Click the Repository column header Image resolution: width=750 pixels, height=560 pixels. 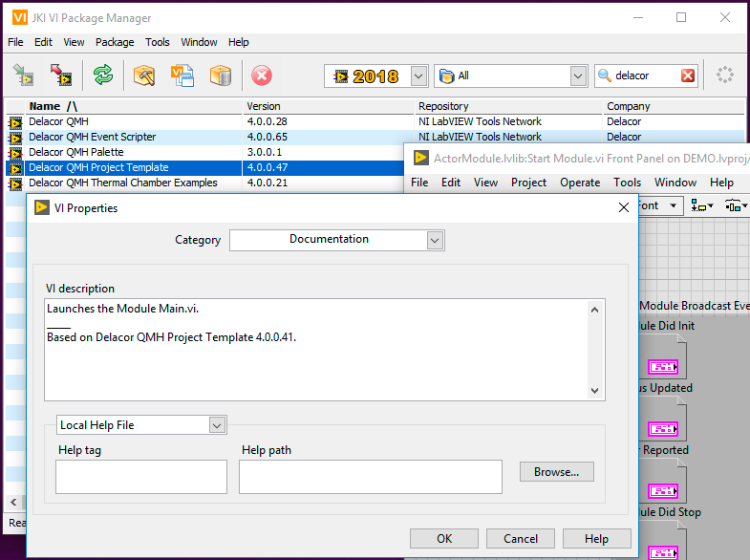click(x=509, y=106)
